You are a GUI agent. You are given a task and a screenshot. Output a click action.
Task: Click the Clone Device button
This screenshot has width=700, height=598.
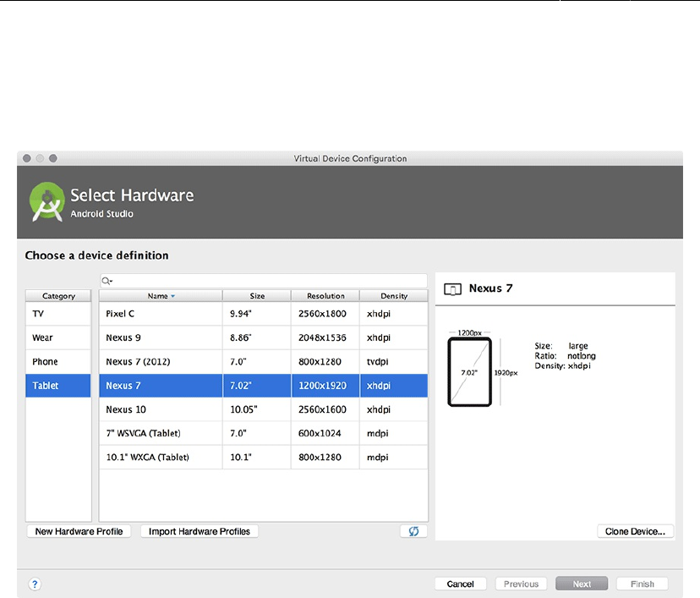(x=635, y=531)
